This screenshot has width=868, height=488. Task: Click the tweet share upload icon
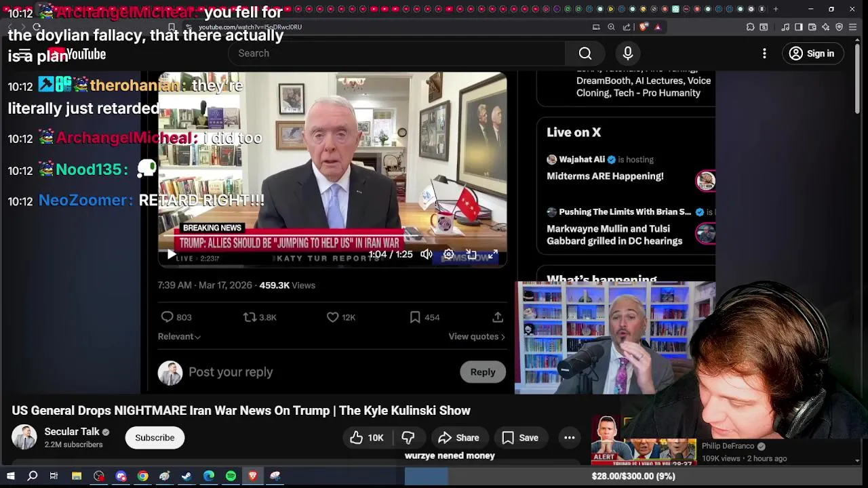[498, 317]
